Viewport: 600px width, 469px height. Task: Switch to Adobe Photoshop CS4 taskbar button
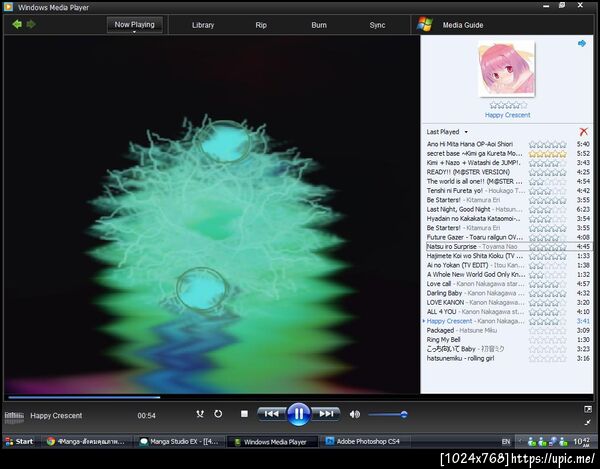365,442
